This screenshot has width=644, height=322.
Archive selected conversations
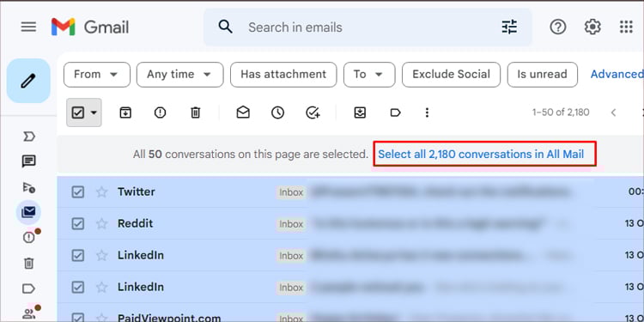tap(125, 112)
